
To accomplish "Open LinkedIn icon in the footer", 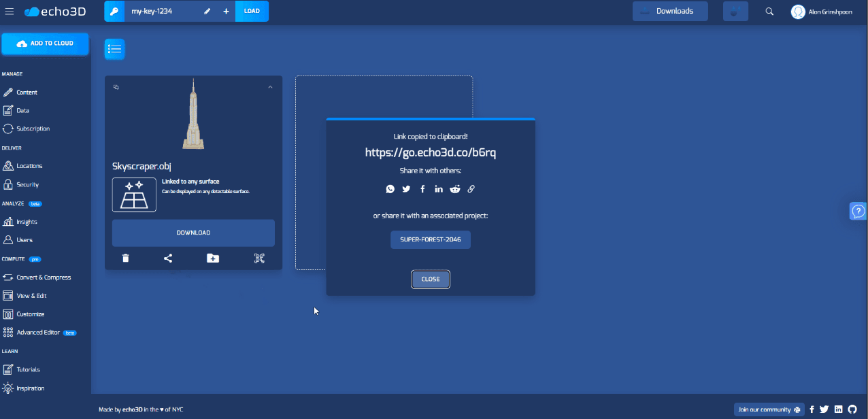I will coord(839,409).
